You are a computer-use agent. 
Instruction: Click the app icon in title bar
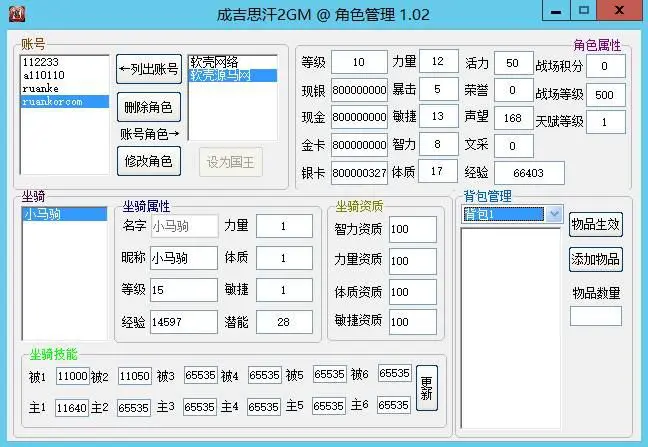[17, 14]
